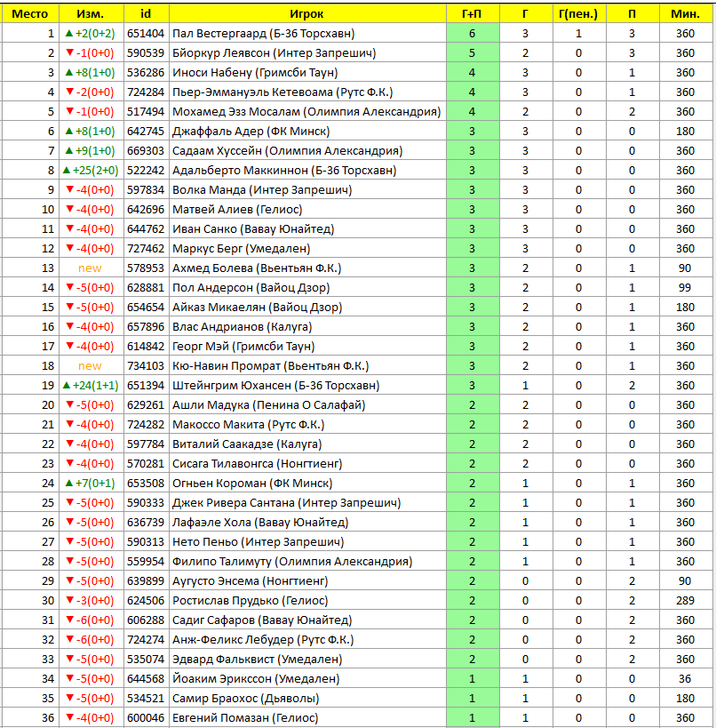Image resolution: width=716 pixels, height=728 pixels.
Task: Select player 'Йоаким Эрикссон (Умедален)'
Action: click(256, 678)
